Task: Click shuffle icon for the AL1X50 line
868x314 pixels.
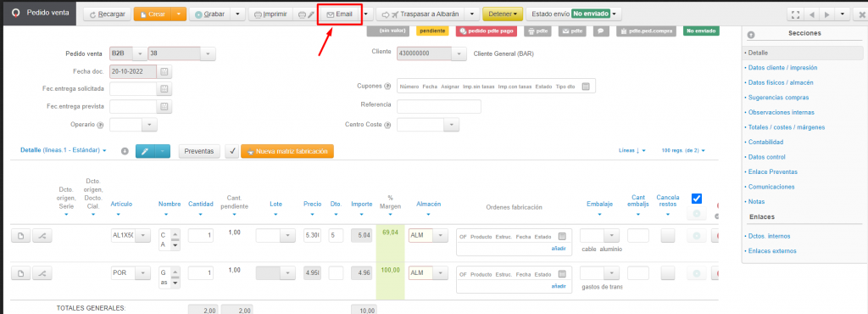Action: click(42, 236)
